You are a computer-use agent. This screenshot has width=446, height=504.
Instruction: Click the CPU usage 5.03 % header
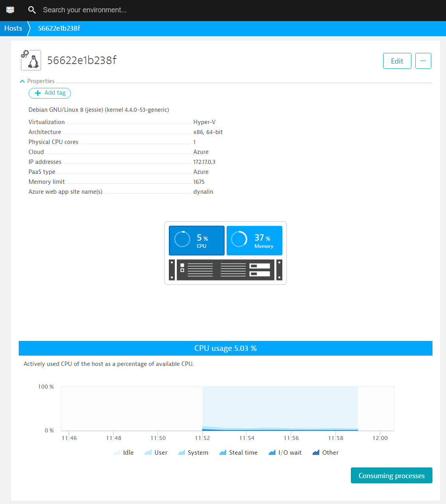tap(225, 348)
